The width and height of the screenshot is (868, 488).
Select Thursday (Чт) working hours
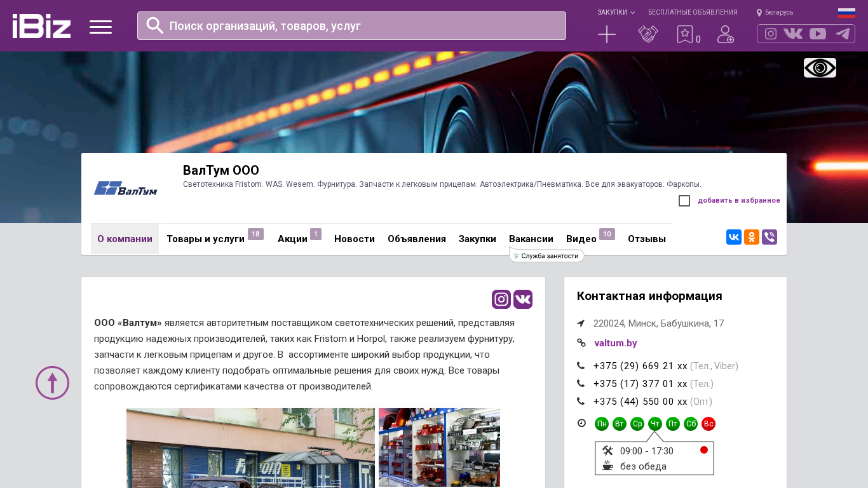(655, 424)
